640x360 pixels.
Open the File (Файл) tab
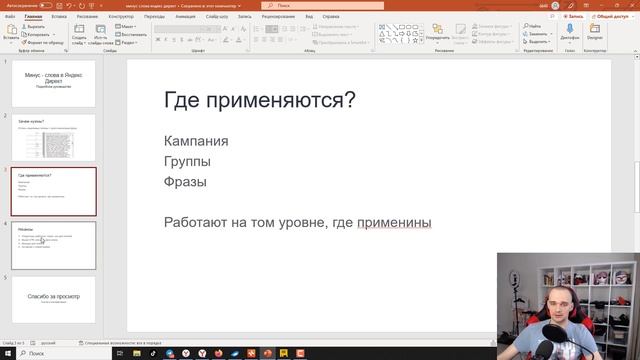click(10, 17)
